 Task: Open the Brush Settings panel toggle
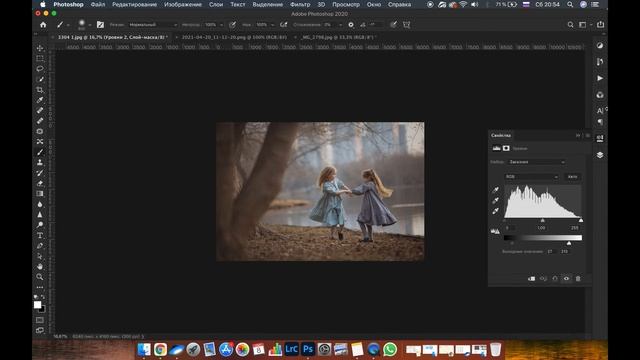coord(100,24)
